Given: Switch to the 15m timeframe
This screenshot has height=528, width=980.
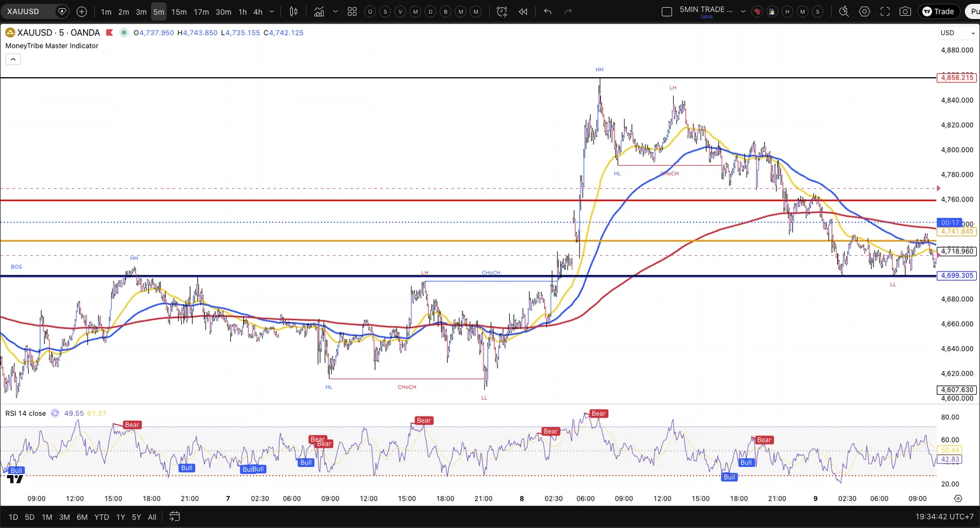Looking at the screenshot, I should (179, 11).
